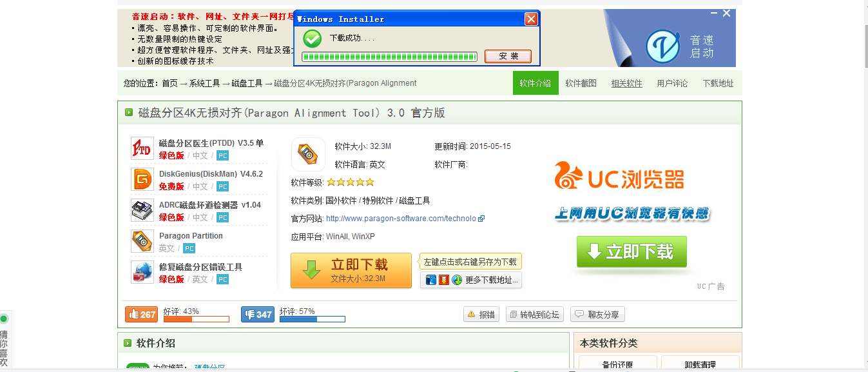Click the 应用平台: WinAll, WinXP text
868x372 pixels.
(x=333, y=237)
